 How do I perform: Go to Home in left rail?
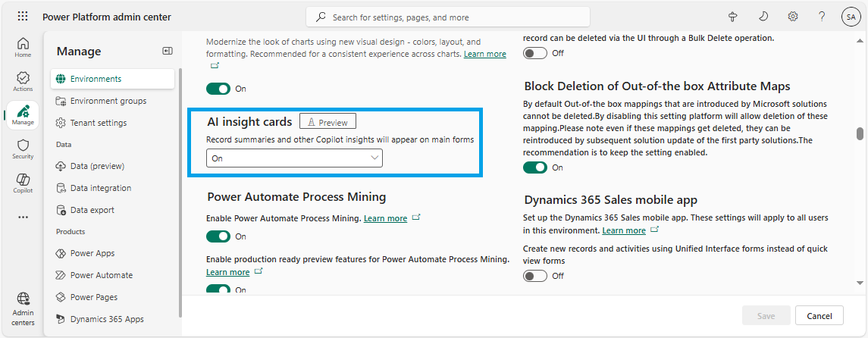coord(23,47)
